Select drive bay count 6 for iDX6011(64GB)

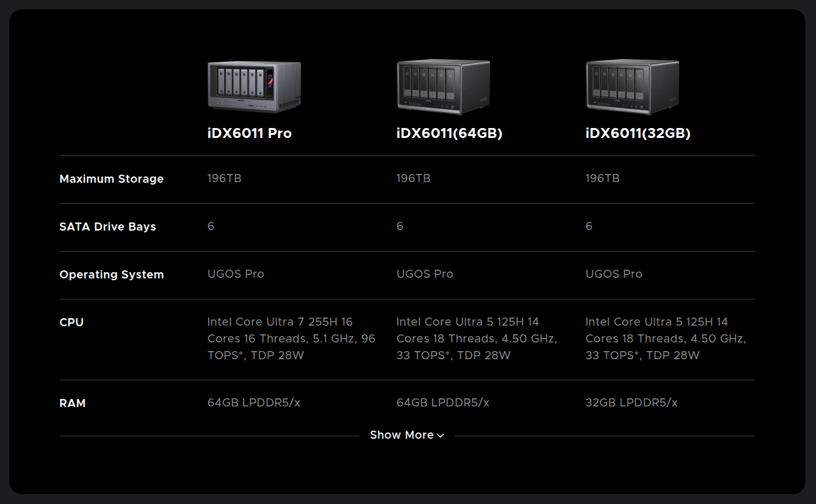coord(400,226)
